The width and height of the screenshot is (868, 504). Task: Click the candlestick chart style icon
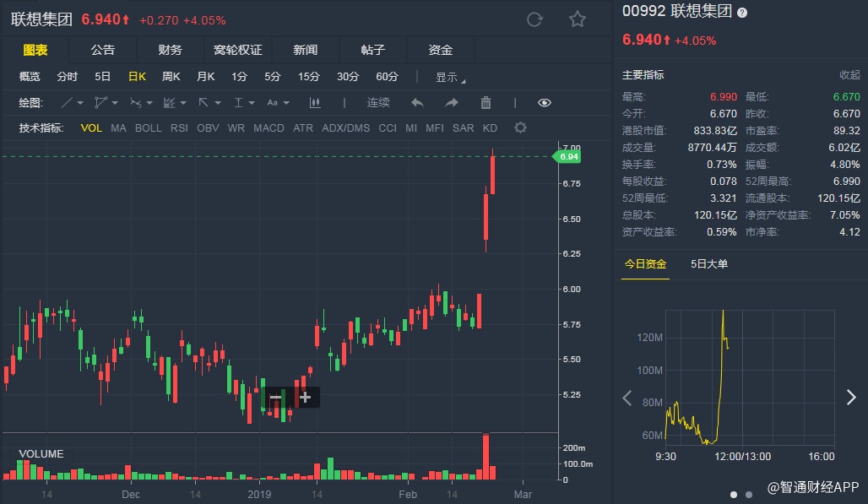coord(315,102)
